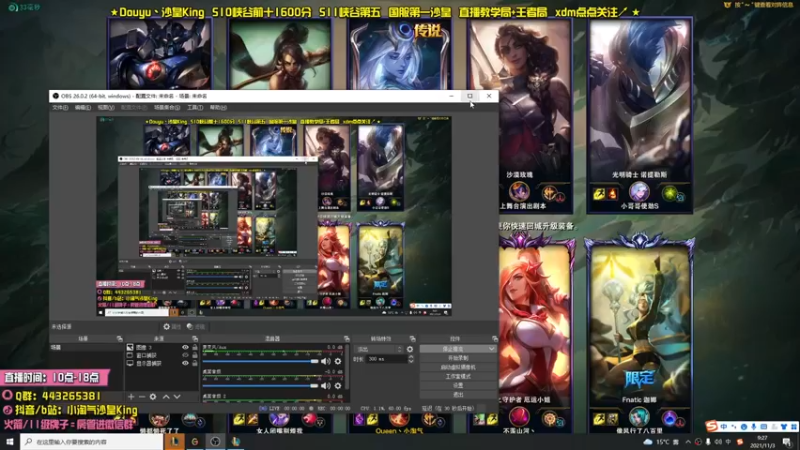
Task: Mute the Mic/Aux speaker icon
Action: click(325, 361)
